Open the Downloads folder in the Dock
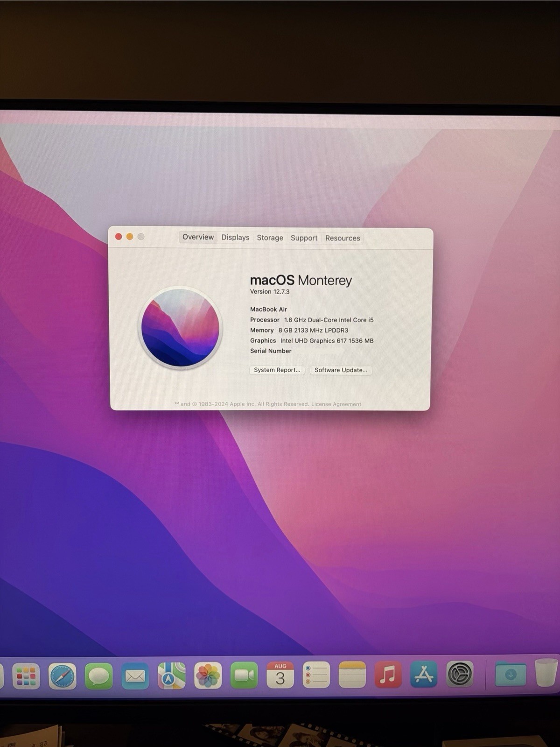Screen dimensions: 560x747 click(511, 674)
